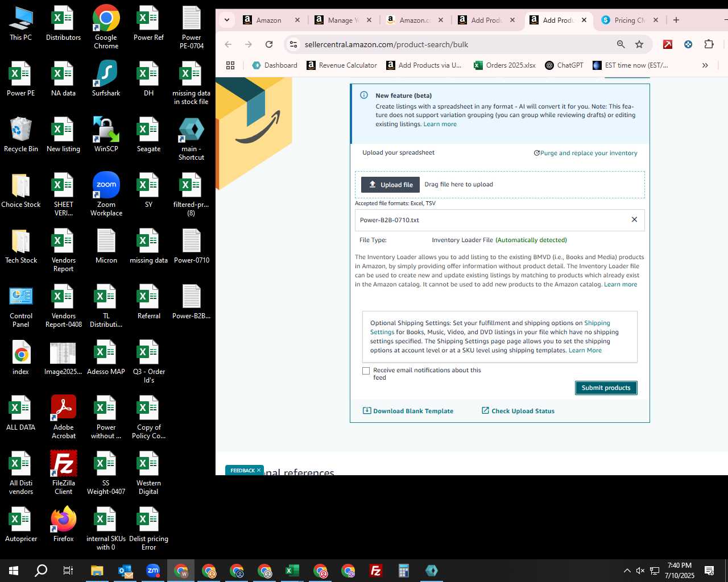Click the address bar URL field

(455, 44)
